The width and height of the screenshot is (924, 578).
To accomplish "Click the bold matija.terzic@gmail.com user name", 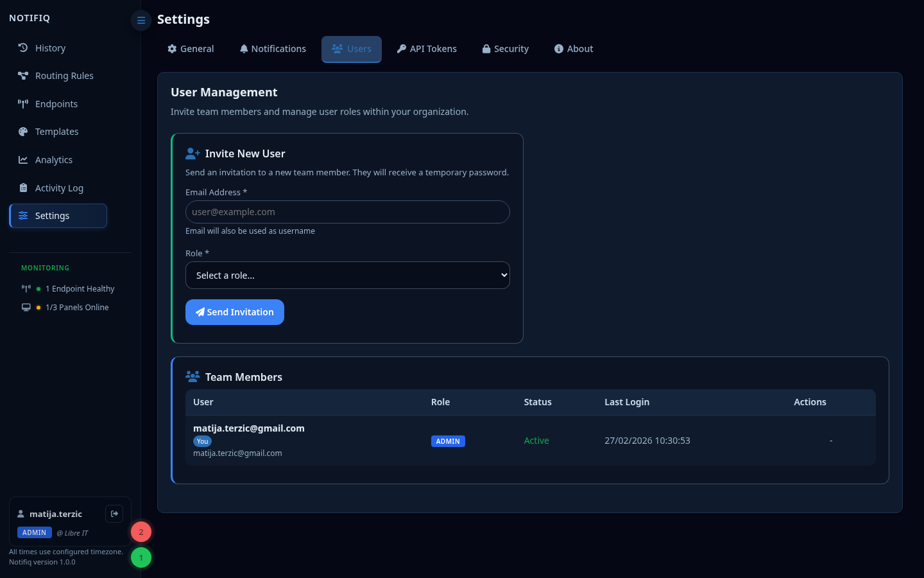I will coord(249,428).
